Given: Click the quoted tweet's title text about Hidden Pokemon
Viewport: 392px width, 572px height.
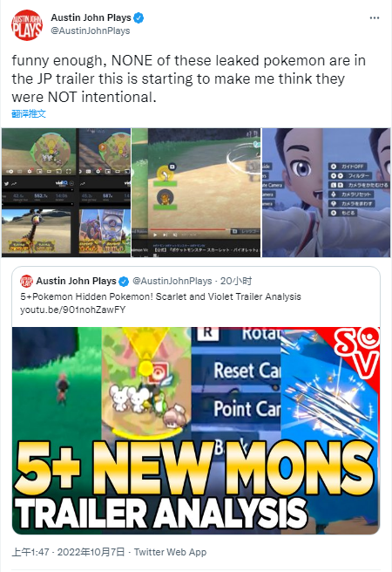Looking at the screenshot, I should click(160, 296).
